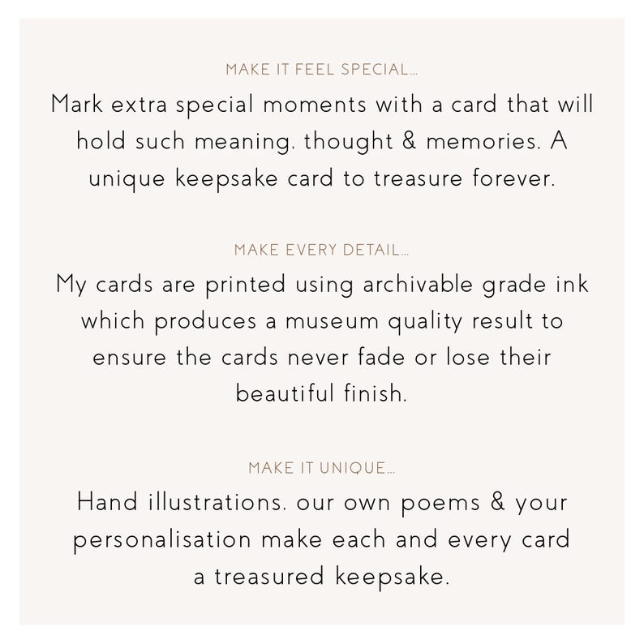Click the words 'beautiful finish.'

coord(321,393)
